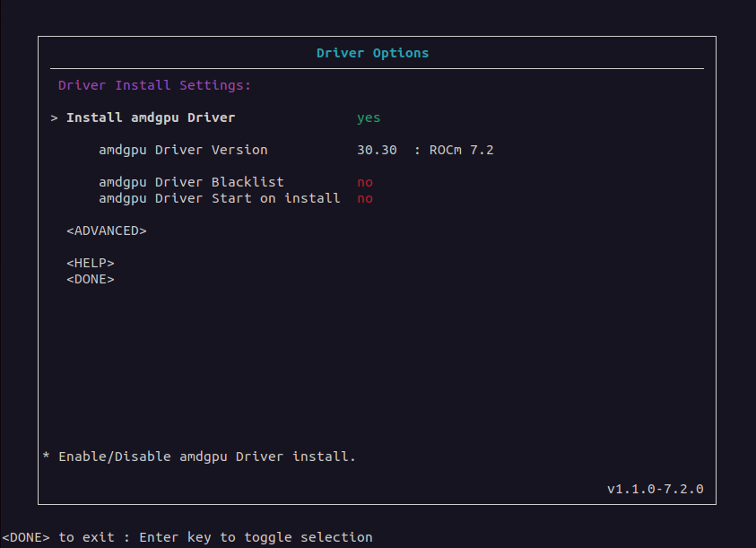Viewport: 756px width, 548px height.
Task: Toggle the green 'yes' install value
Action: [369, 117]
